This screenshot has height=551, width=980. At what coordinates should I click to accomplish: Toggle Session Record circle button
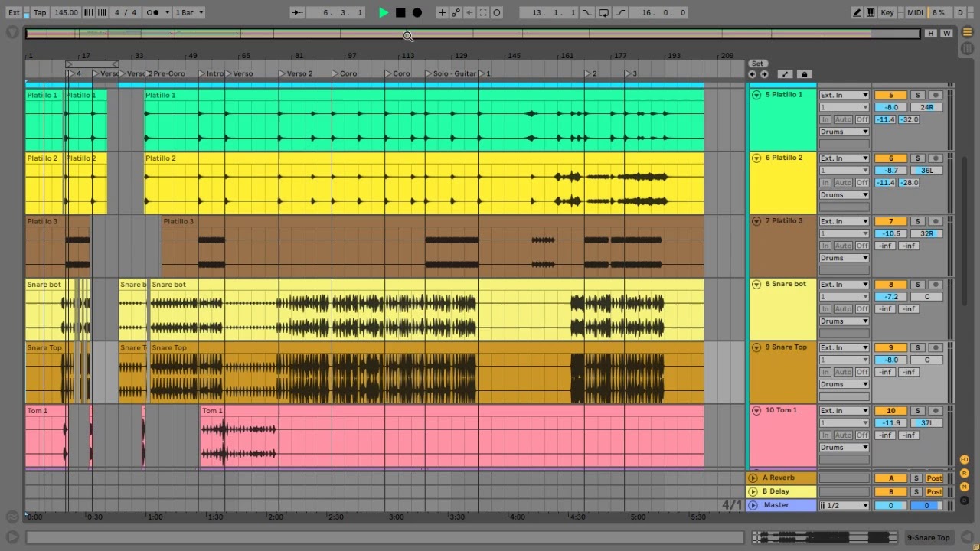pyautogui.click(x=497, y=12)
